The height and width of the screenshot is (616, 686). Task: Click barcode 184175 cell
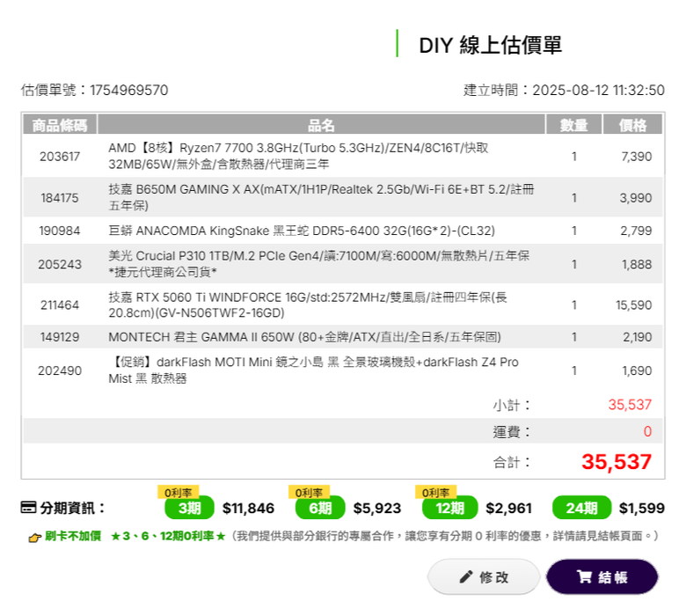(x=60, y=198)
